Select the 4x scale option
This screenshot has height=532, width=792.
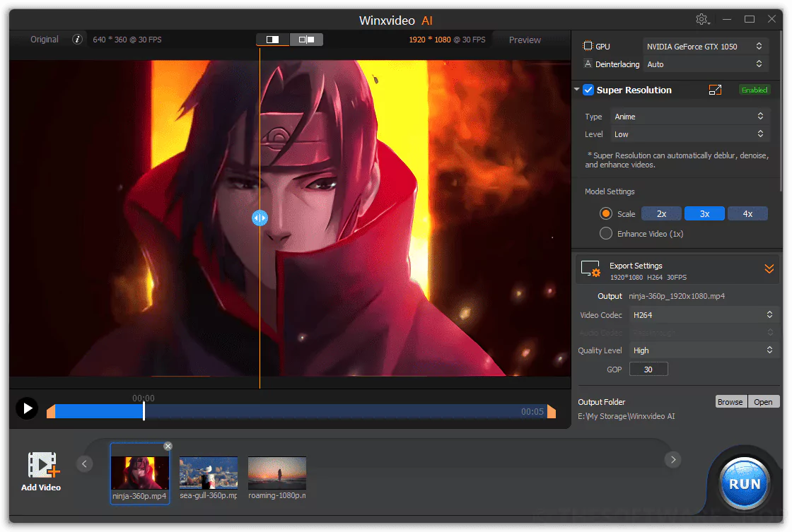[x=747, y=213]
